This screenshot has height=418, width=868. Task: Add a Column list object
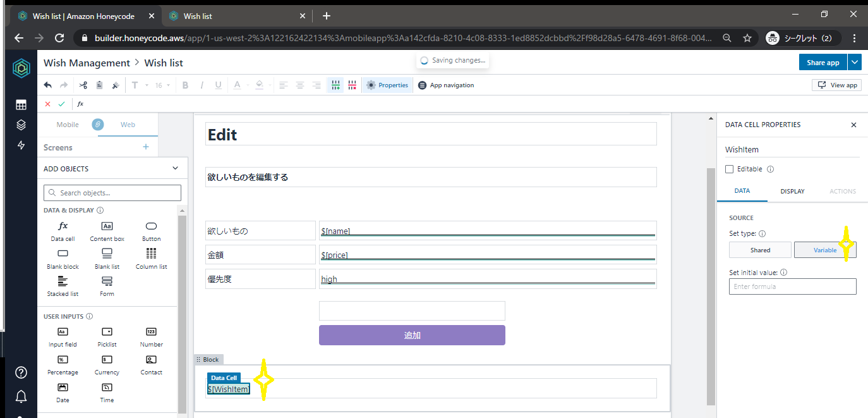click(x=151, y=259)
